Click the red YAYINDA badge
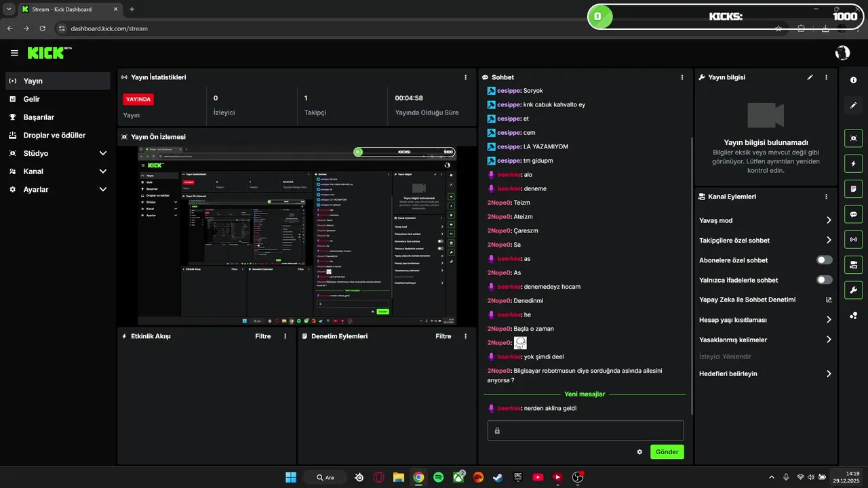 click(138, 99)
